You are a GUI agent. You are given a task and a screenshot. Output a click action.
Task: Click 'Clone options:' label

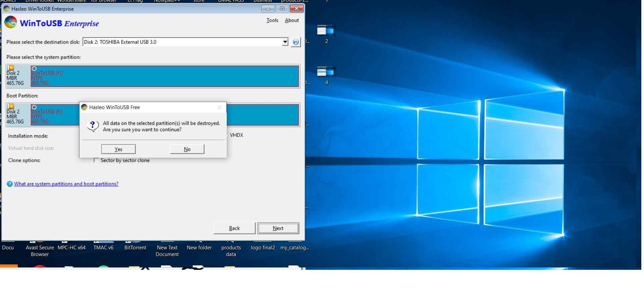[x=24, y=160]
